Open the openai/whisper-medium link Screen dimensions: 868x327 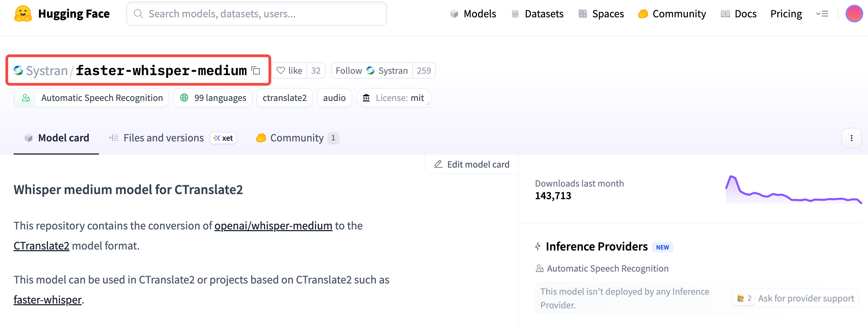pyautogui.click(x=273, y=226)
